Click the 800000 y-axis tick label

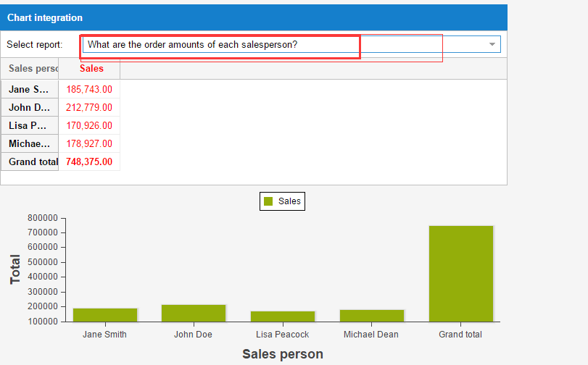[x=43, y=218]
